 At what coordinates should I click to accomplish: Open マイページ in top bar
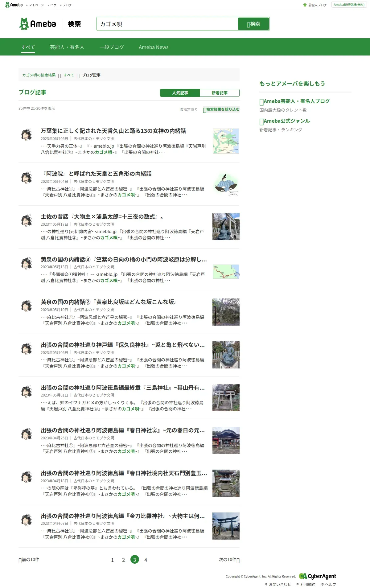[35, 5]
